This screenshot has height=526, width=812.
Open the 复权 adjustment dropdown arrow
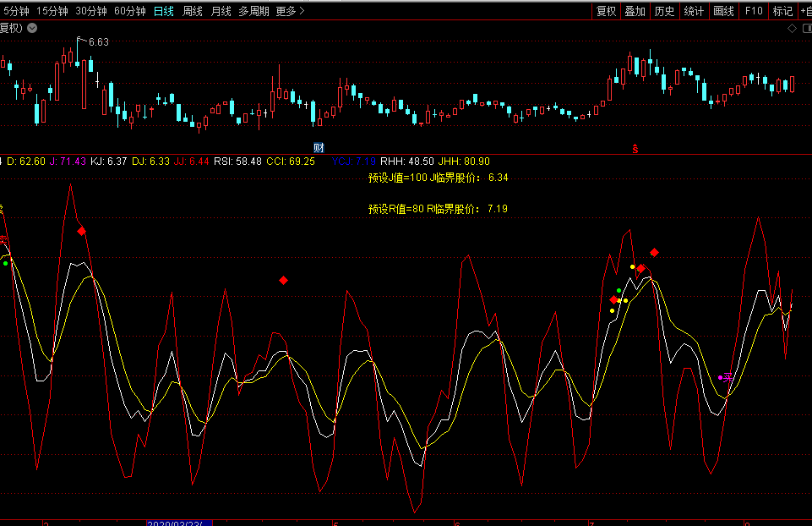pos(32,28)
